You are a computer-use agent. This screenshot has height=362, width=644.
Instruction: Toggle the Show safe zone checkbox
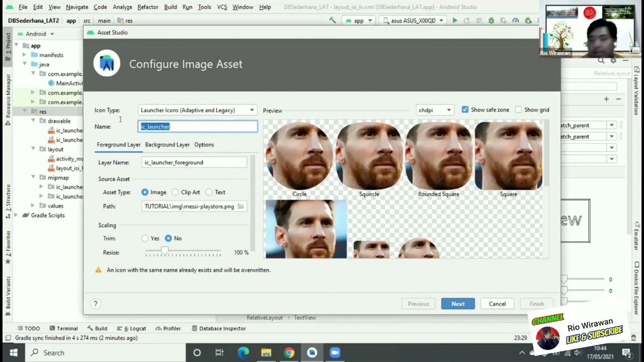[465, 110]
